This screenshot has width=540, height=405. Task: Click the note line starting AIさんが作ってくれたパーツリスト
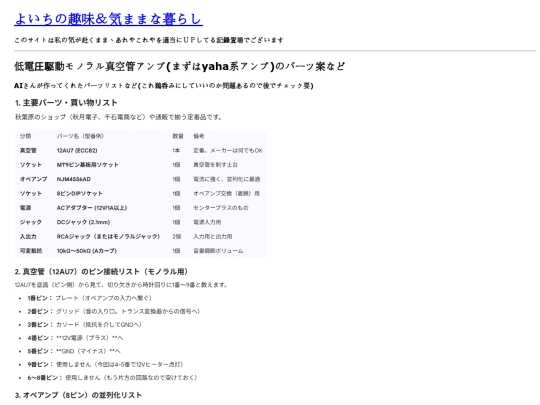[164, 85]
